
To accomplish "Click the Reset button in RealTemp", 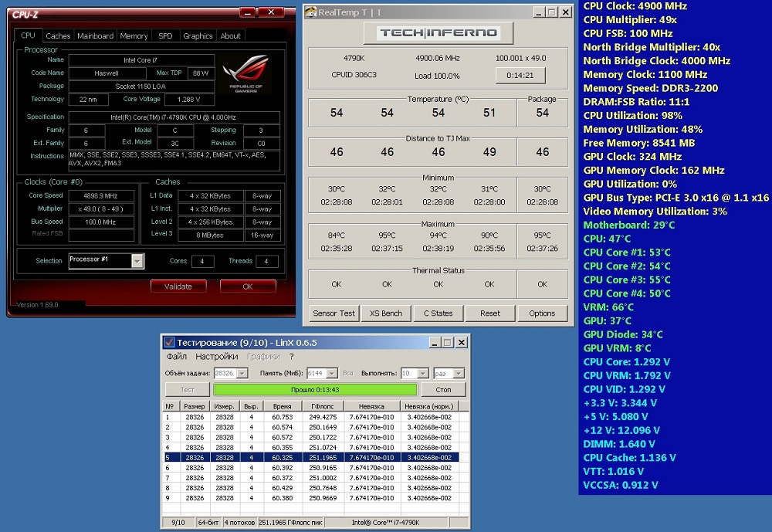I will click(x=490, y=313).
